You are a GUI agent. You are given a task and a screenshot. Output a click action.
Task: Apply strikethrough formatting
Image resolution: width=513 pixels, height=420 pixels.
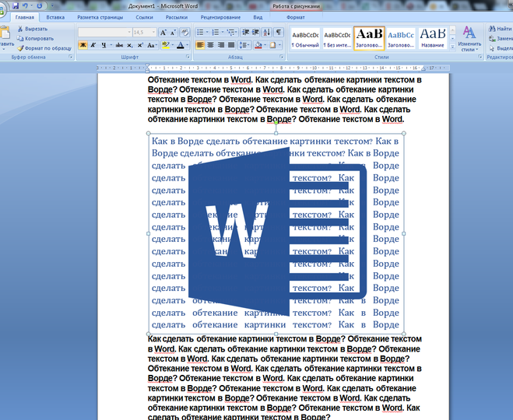pyautogui.click(x=119, y=45)
